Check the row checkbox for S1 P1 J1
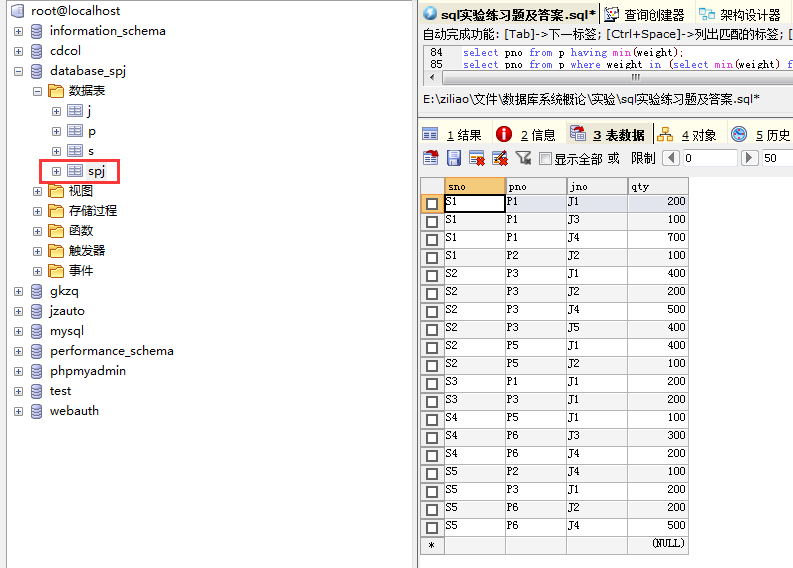The height and width of the screenshot is (568, 793). [432, 204]
